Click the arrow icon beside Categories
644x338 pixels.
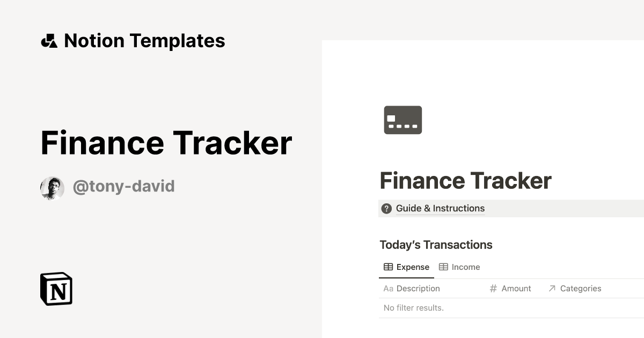click(552, 289)
